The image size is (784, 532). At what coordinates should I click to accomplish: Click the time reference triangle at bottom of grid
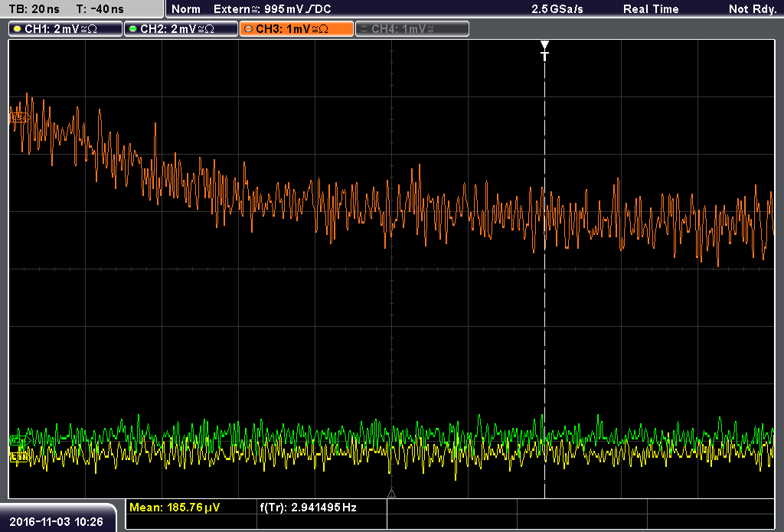coord(391,494)
